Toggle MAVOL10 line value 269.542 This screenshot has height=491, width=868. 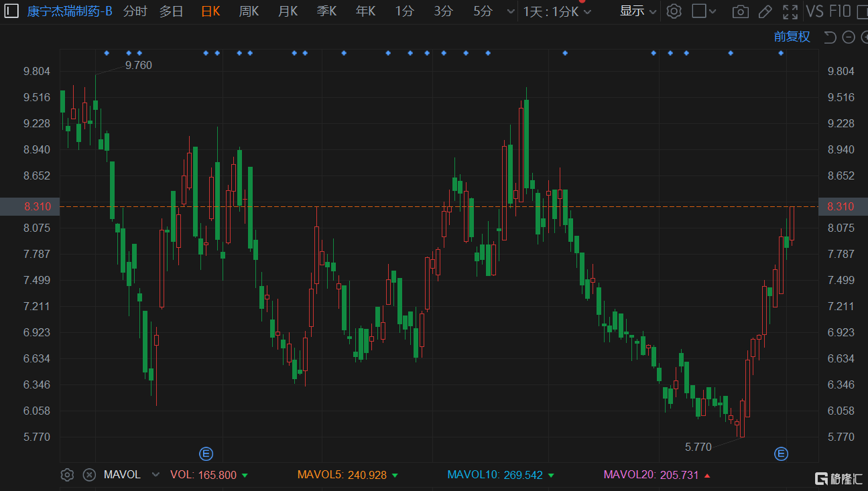click(x=501, y=475)
